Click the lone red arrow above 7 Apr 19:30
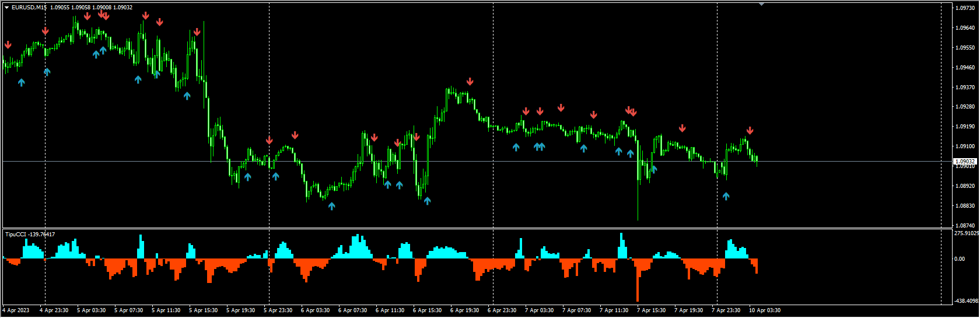Image resolution: width=980 pixels, height=318 pixels. coord(682,128)
